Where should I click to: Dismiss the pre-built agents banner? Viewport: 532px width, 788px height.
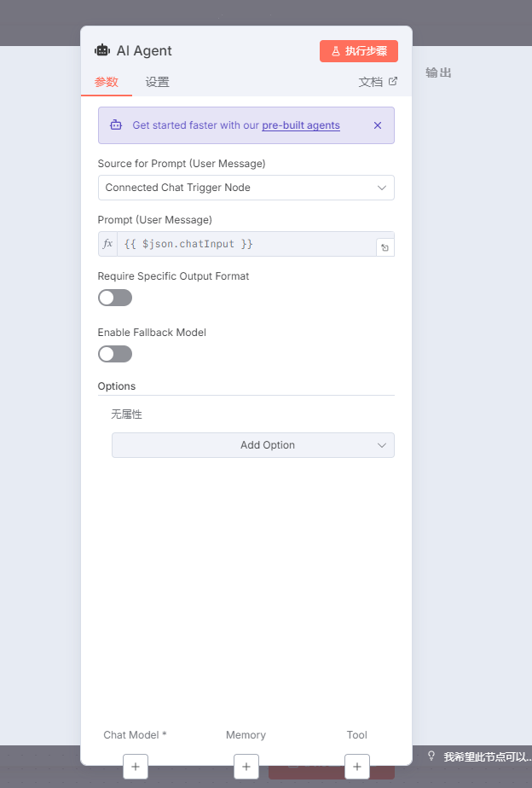pyautogui.click(x=378, y=125)
